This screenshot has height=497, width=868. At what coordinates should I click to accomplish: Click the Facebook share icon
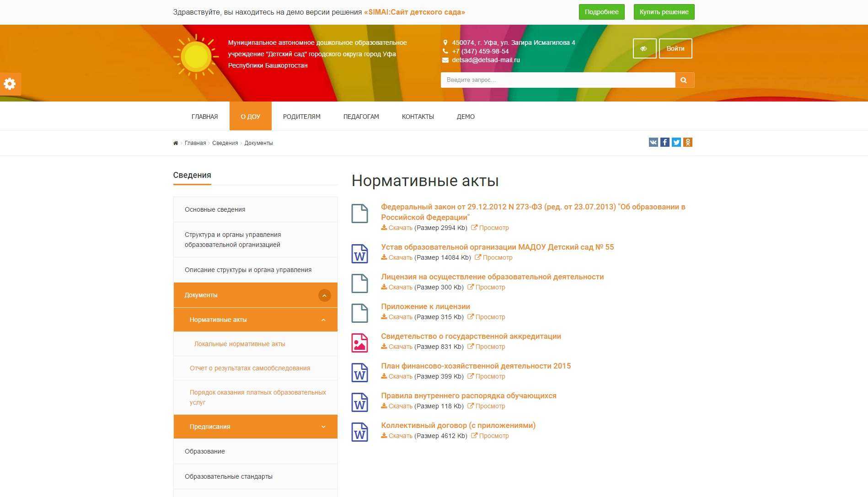(664, 142)
